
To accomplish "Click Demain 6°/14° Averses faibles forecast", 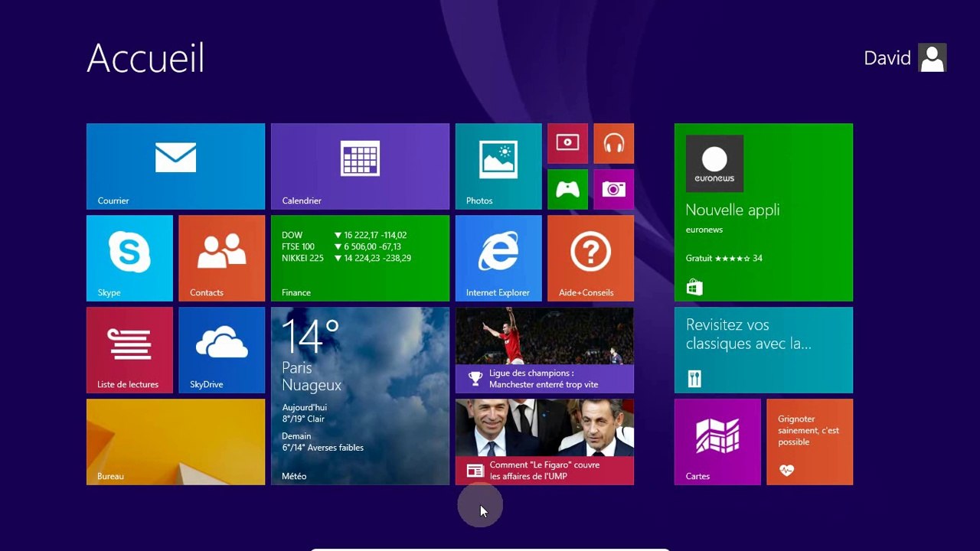I will coord(322,442).
